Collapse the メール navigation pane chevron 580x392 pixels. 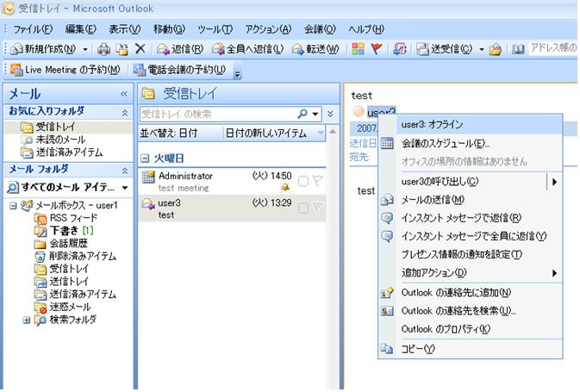coord(124,94)
